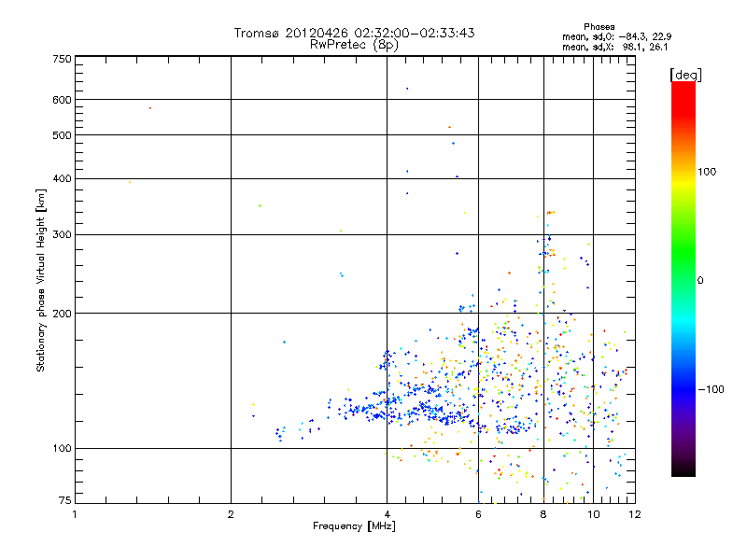
Task: Click the green zero region of color bar
Action: (x=684, y=280)
